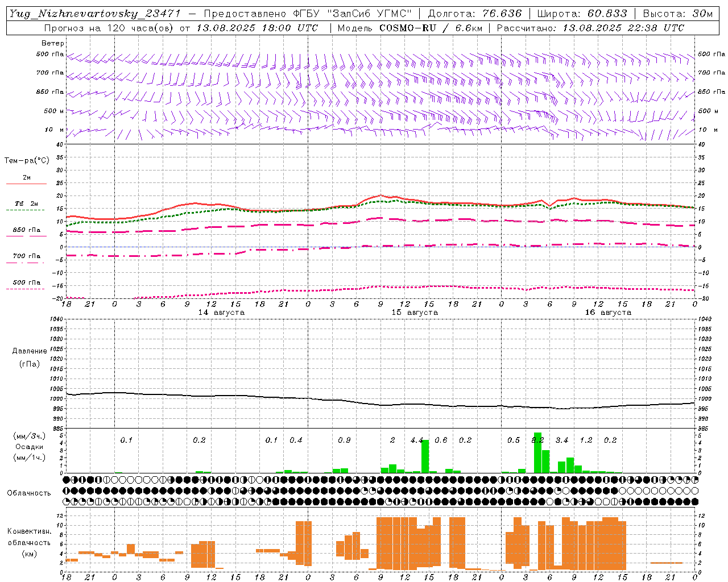Click the 0.4 precipitation total
Image resolution: width=728 pixels, height=582 pixels.
click(x=296, y=440)
